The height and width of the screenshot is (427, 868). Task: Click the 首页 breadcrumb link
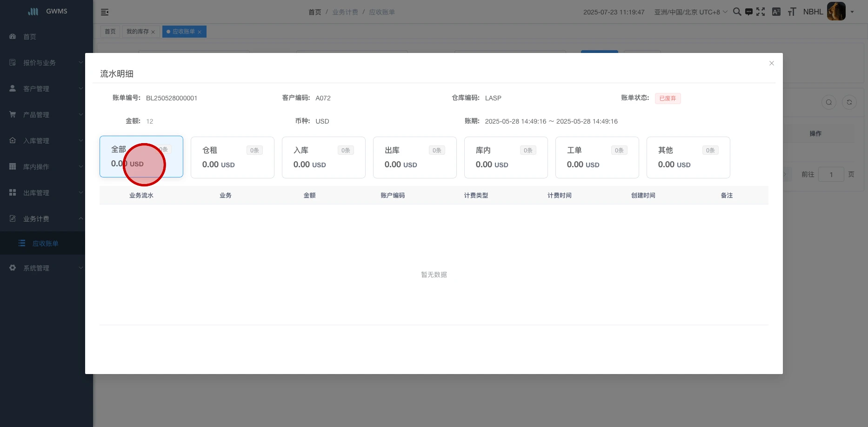314,12
